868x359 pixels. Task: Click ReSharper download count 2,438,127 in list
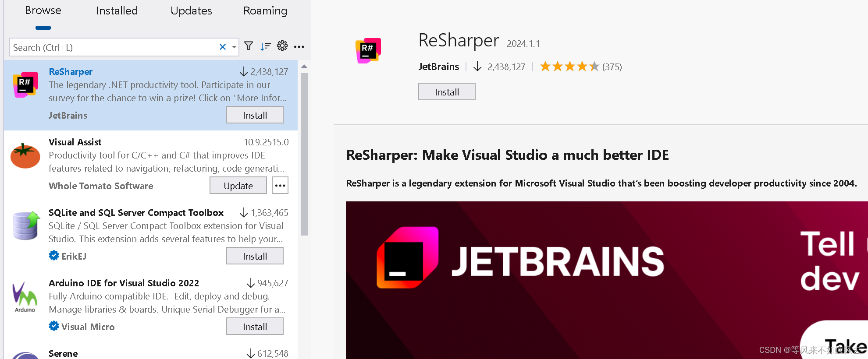point(269,71)
